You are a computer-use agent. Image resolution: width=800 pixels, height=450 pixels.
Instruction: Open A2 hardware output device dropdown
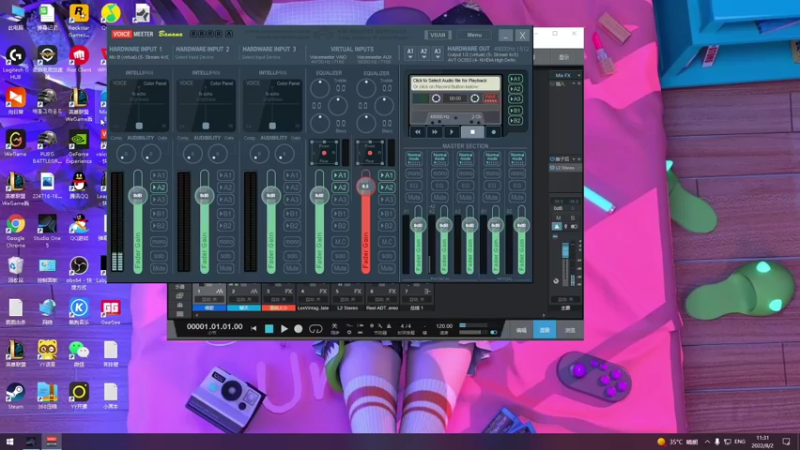point(423,53)
